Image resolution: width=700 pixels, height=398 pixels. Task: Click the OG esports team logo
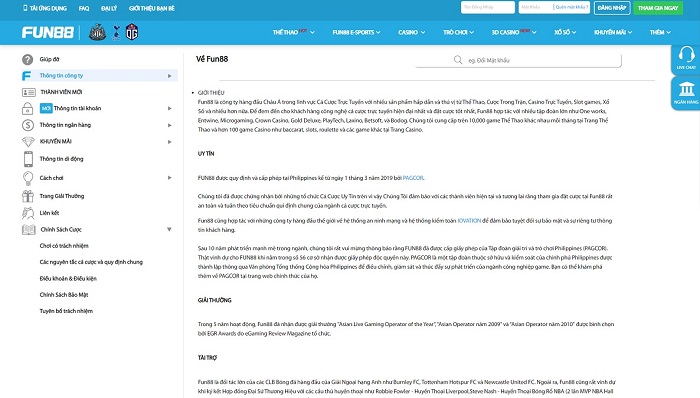click(132, 32)
